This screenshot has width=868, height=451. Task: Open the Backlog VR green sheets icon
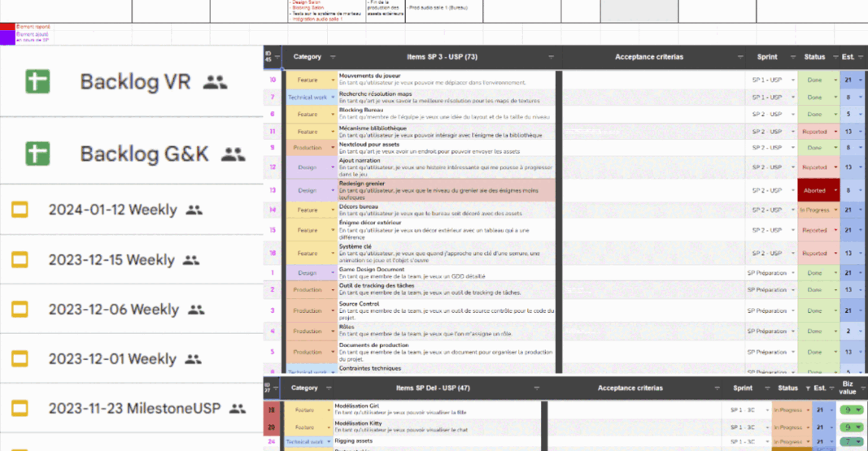pos(37,82)
